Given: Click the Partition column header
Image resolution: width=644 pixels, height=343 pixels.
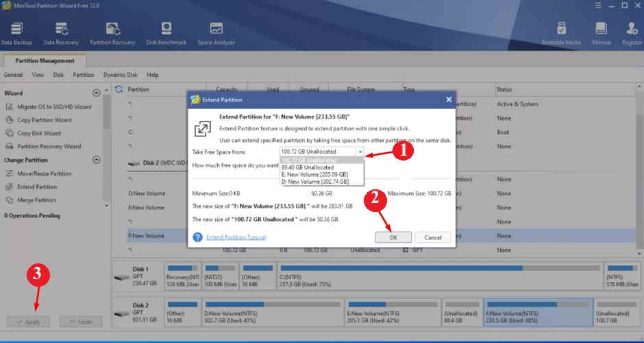Looking at the screenshot, I should pos(138,89).
